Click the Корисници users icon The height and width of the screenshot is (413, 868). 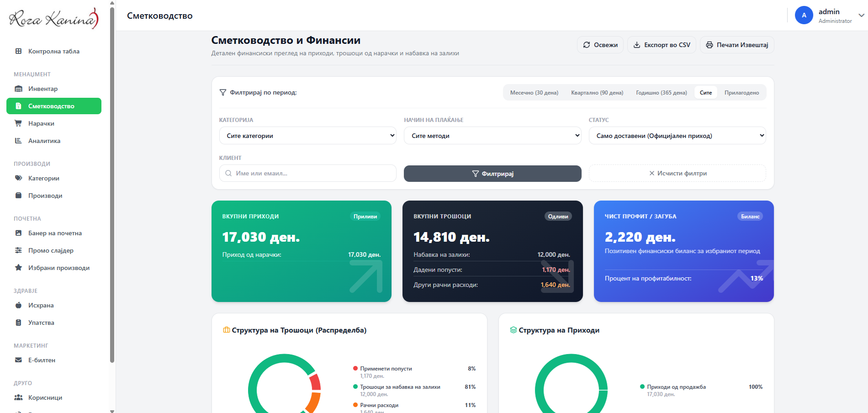coord(18,397)
